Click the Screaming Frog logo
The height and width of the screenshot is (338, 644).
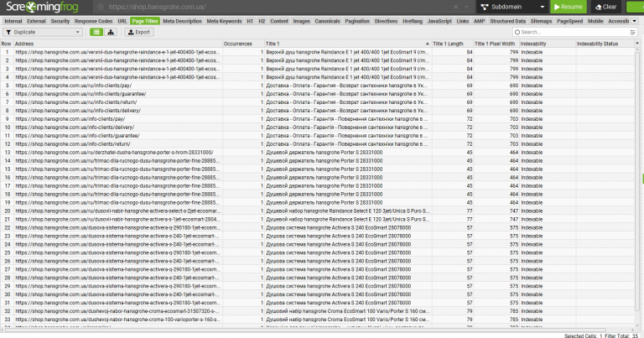(42, 7)
